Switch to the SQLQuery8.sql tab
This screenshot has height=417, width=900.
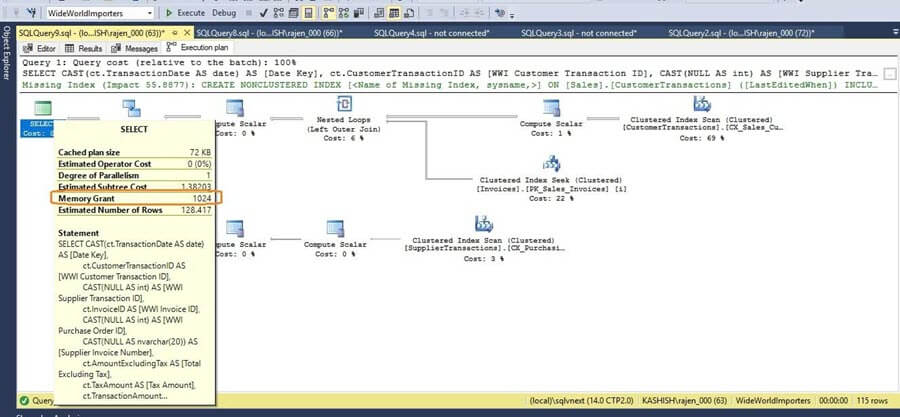point(269,33)
